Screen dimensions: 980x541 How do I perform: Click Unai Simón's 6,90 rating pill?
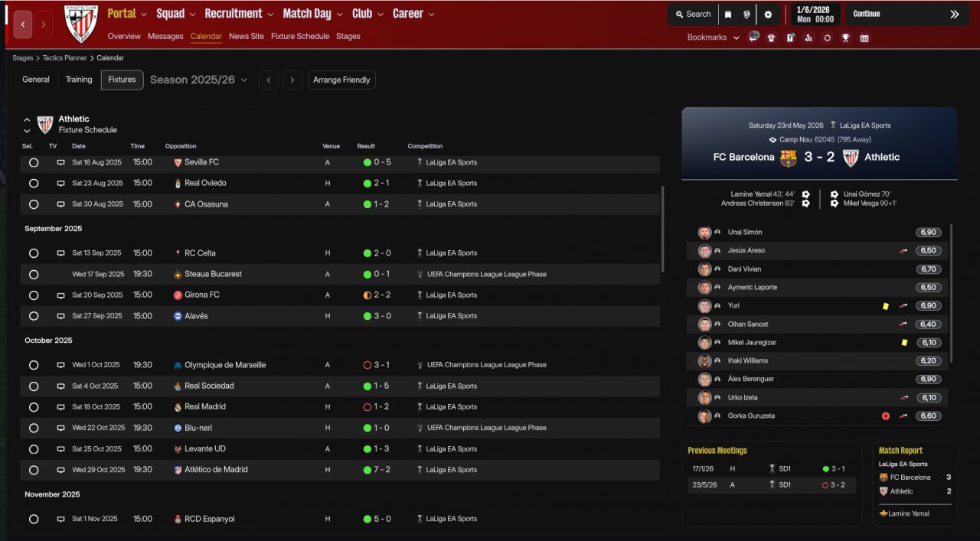[x=928, y=233]
